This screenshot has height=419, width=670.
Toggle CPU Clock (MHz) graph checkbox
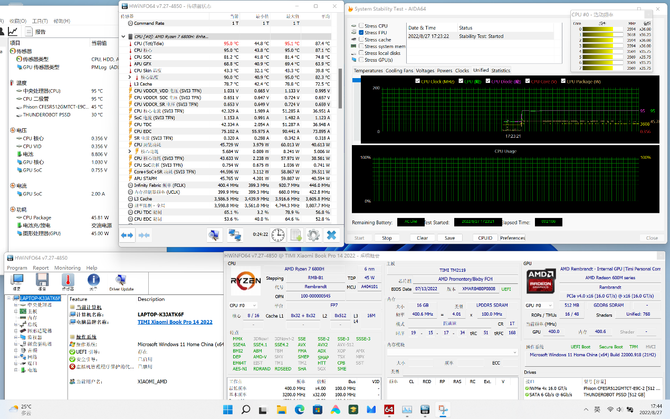click(x=417, y=81)
